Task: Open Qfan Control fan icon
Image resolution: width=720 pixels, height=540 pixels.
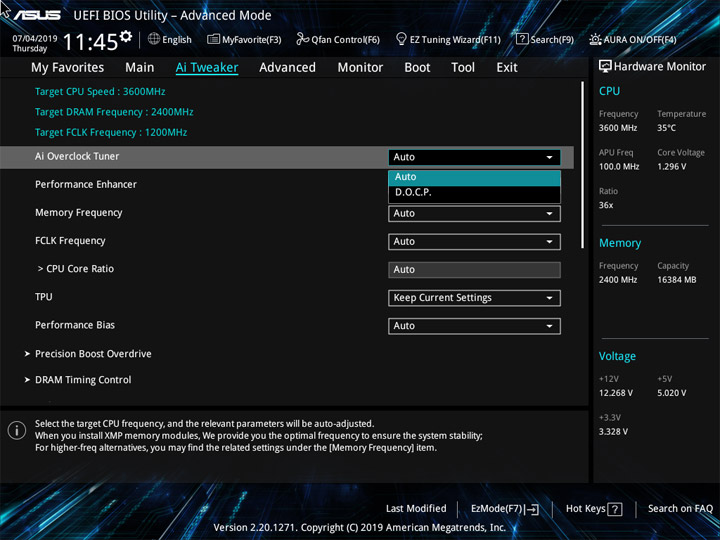Action: point(302,39)
